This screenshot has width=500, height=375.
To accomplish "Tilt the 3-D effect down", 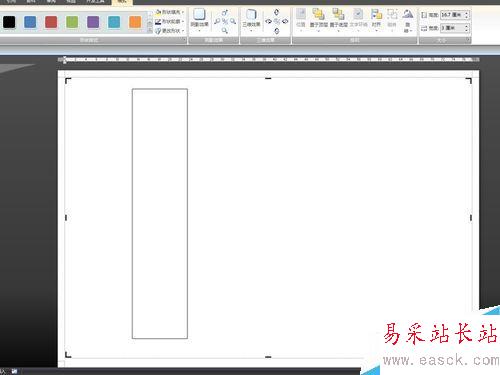I will tap(276, 31).
